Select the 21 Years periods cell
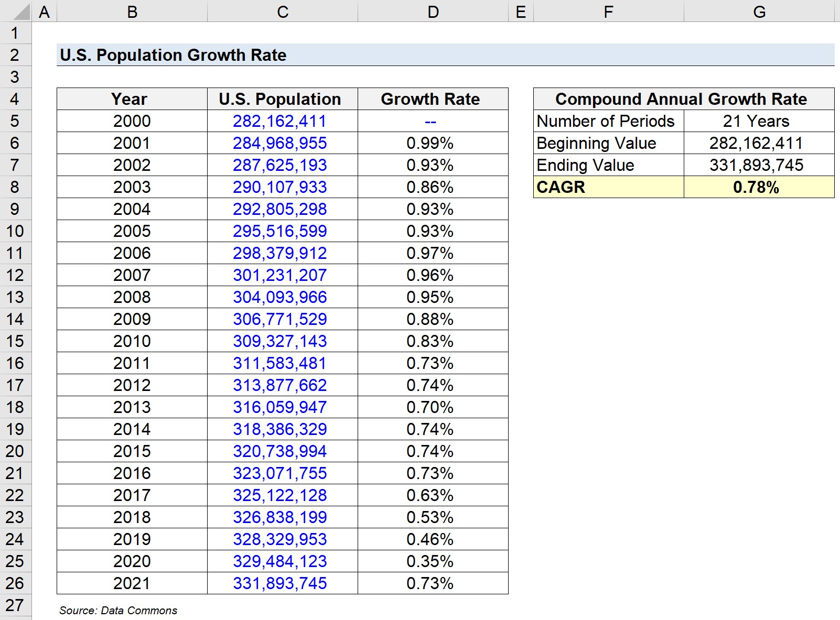The width and height of the screenshot is (840, 620). [x=759, y=121]
